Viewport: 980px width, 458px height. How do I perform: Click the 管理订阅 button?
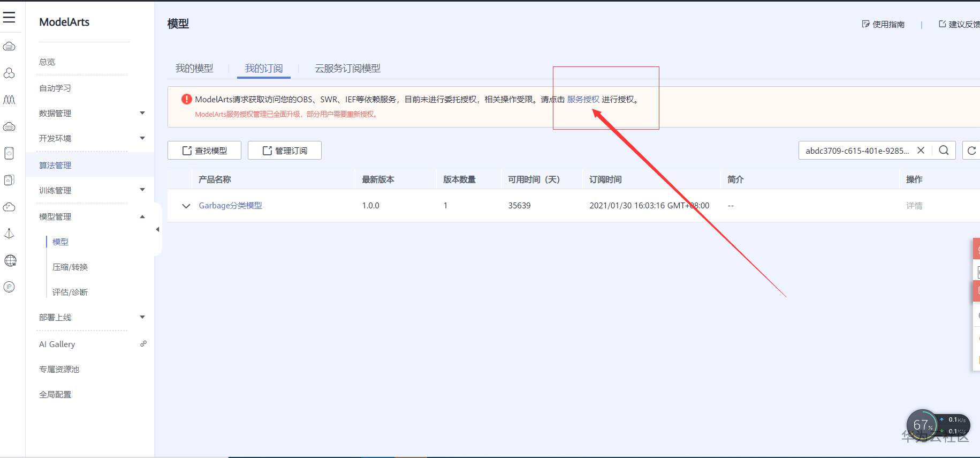[285, 151]
